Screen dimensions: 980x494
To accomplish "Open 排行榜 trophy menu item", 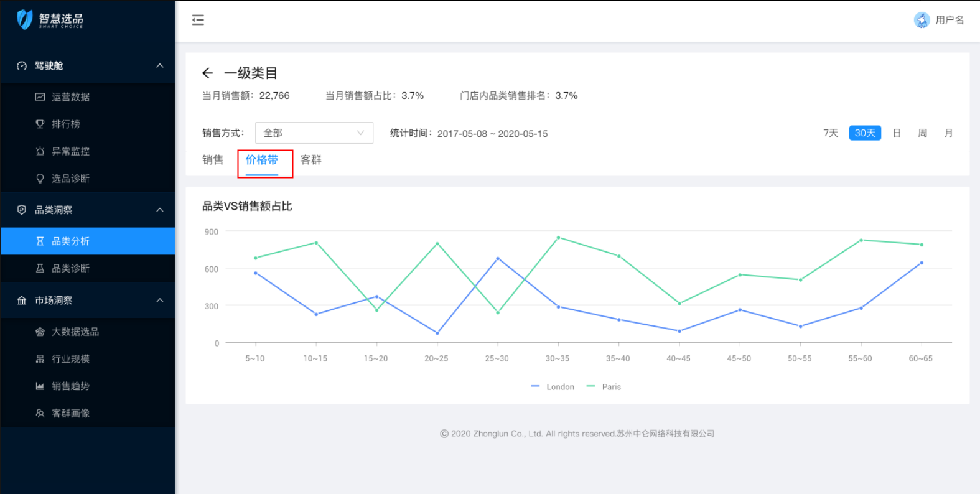I will tap(65, 124).
